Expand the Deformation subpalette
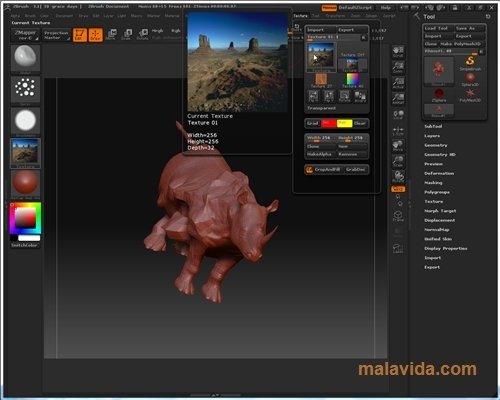Image resolution: width=500 pixels, height=400 pixels. [439, 173]
